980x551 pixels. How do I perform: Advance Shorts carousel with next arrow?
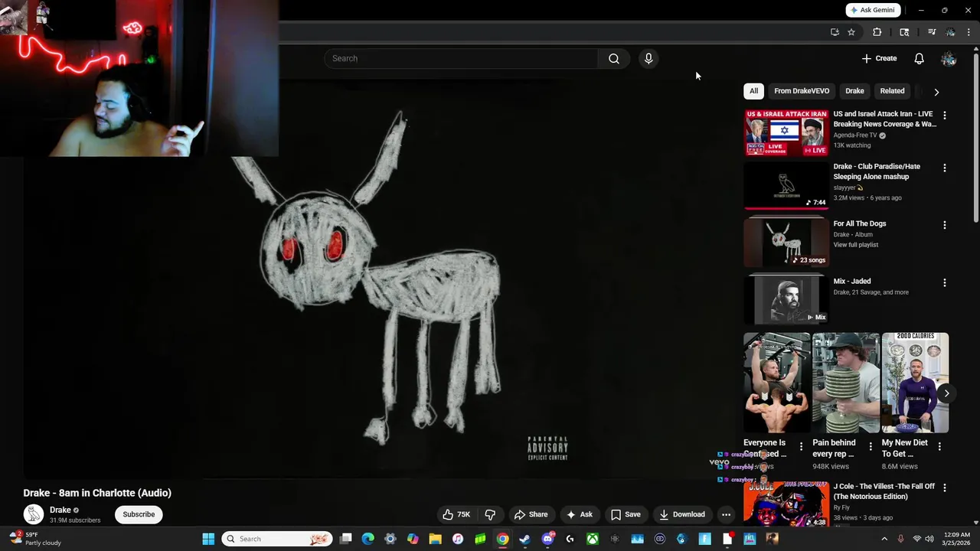point(946,393)
